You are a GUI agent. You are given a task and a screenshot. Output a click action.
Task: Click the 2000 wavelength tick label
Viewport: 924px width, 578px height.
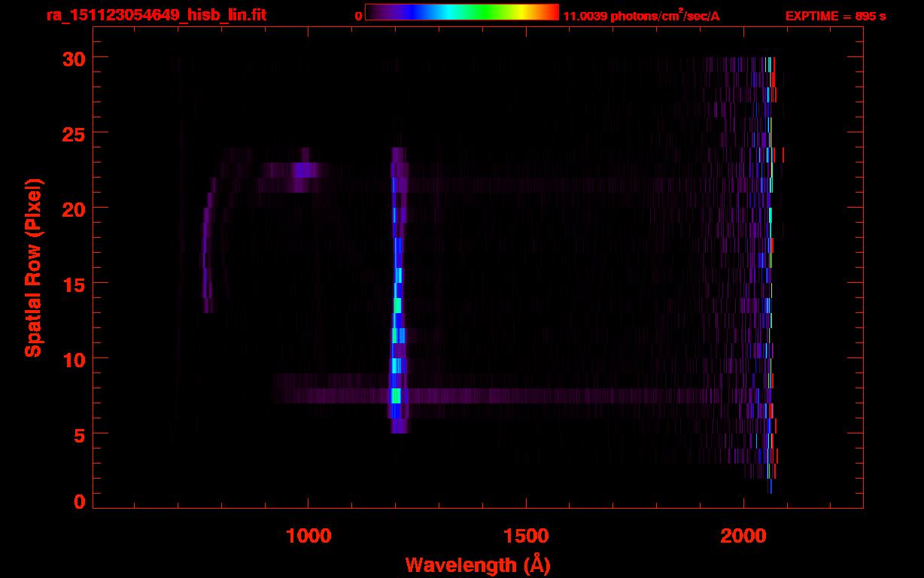[743, 536]
